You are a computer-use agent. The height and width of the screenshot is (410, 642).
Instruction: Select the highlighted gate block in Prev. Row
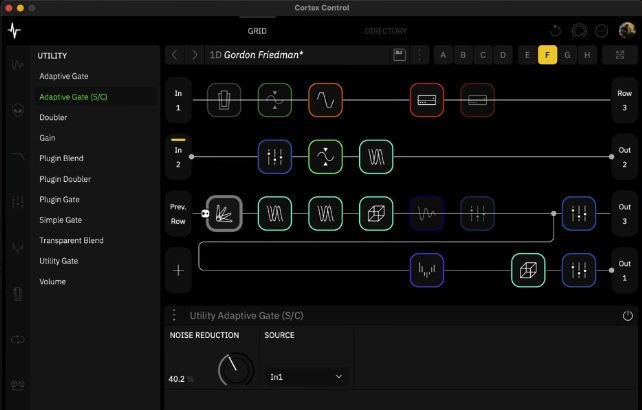[x=224, y=213]
